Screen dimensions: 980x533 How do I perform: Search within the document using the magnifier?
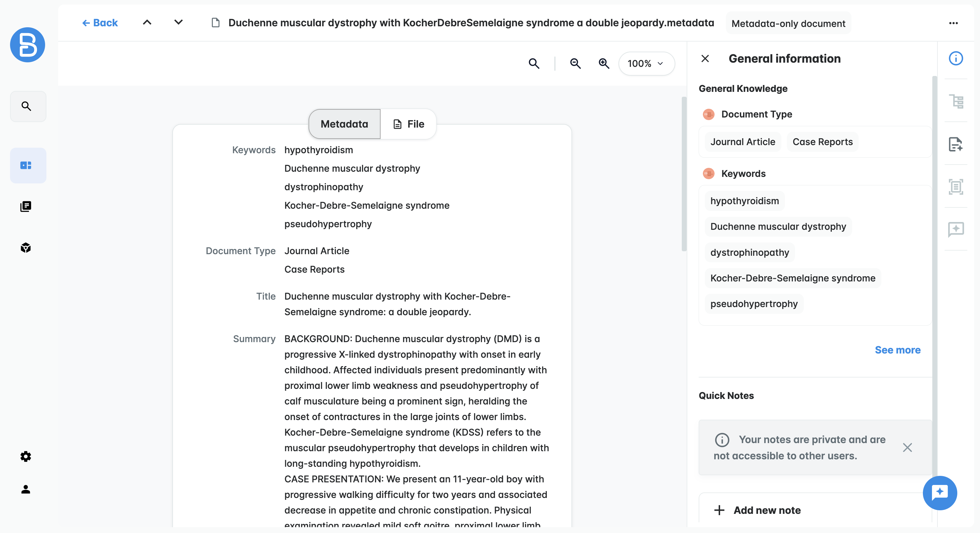(534, 64)
